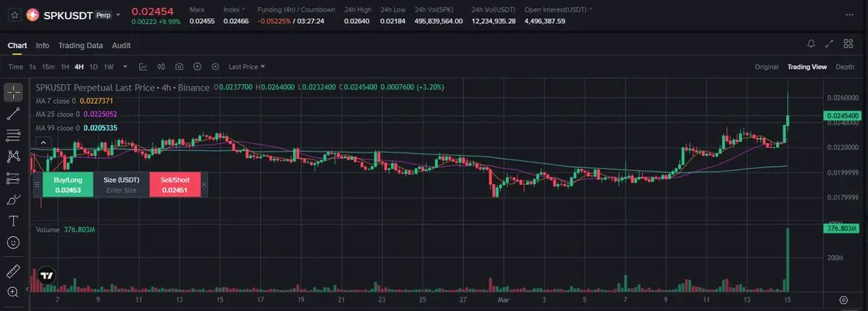Screen dimensions: 868x311
Task: Switch chart mode to Original
Action: pos(767,67)
